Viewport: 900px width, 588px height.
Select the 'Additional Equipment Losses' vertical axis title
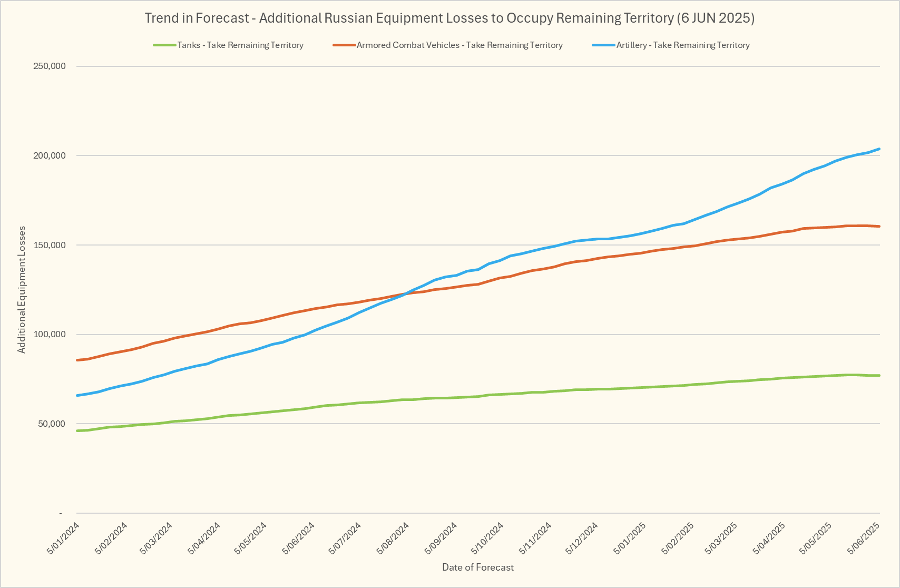22,290
